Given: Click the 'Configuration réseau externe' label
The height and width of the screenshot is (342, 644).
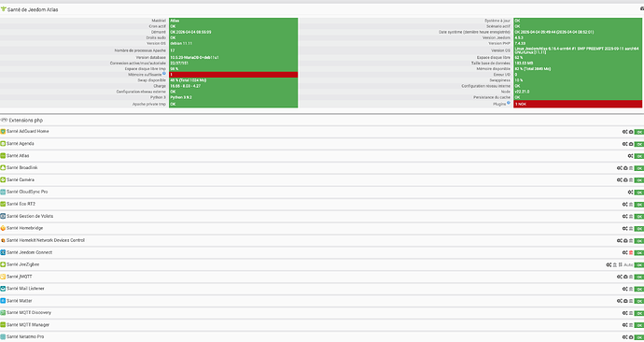Looking at the screenshot, I should pos(141,92).
